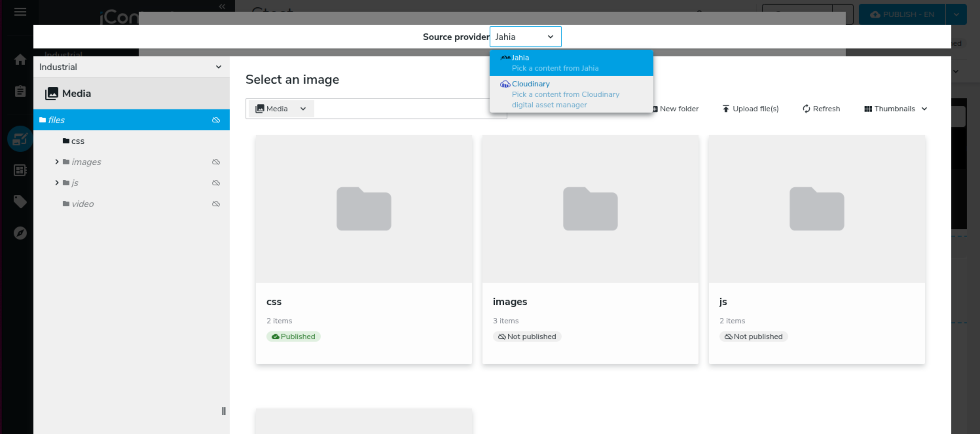
Task: Click the Refresh icon button
Action: (x=821, y=109)
